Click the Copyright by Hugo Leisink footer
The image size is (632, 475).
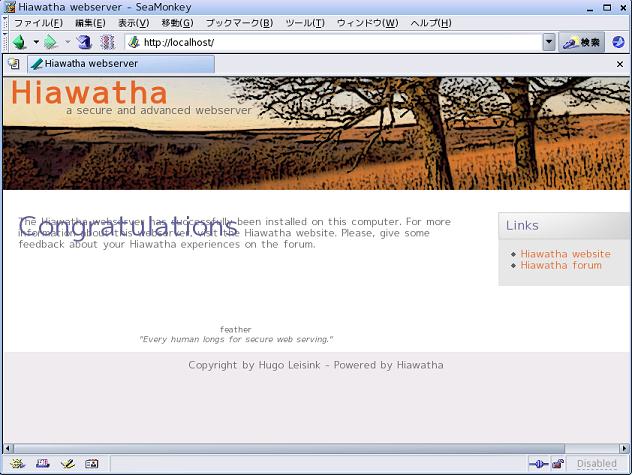316,365
